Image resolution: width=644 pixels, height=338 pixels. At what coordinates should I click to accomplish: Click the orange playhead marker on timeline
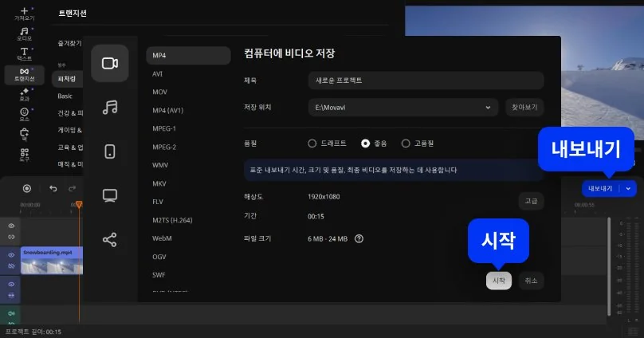coord(79,204)
